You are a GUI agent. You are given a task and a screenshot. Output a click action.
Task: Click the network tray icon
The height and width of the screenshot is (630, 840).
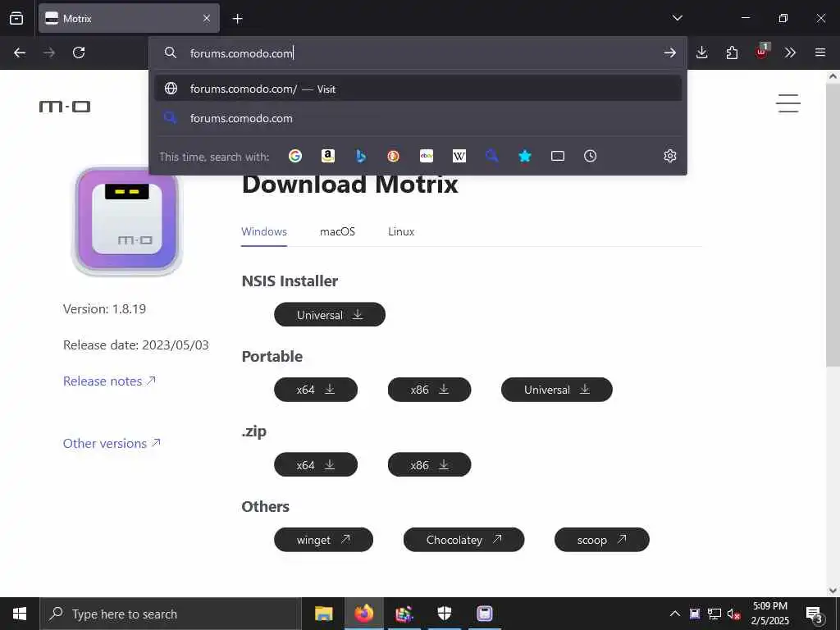click(714, 614)
